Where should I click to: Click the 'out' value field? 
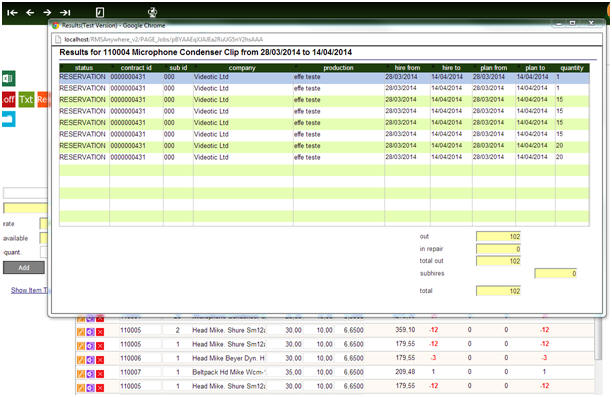point(498,237)
